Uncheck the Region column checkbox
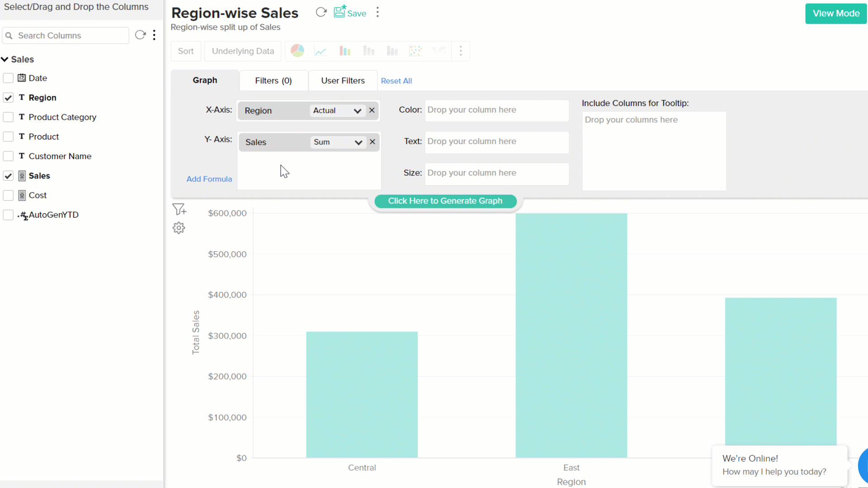 [8, 98]
